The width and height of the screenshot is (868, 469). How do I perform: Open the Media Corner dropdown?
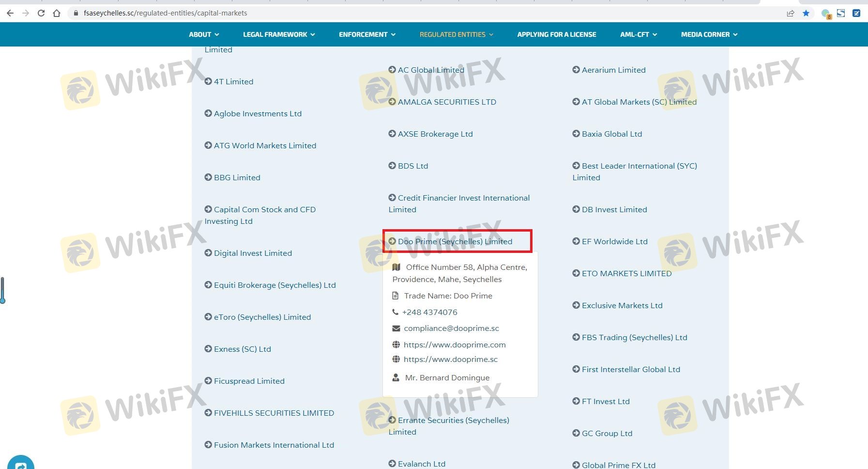(709, 34)
